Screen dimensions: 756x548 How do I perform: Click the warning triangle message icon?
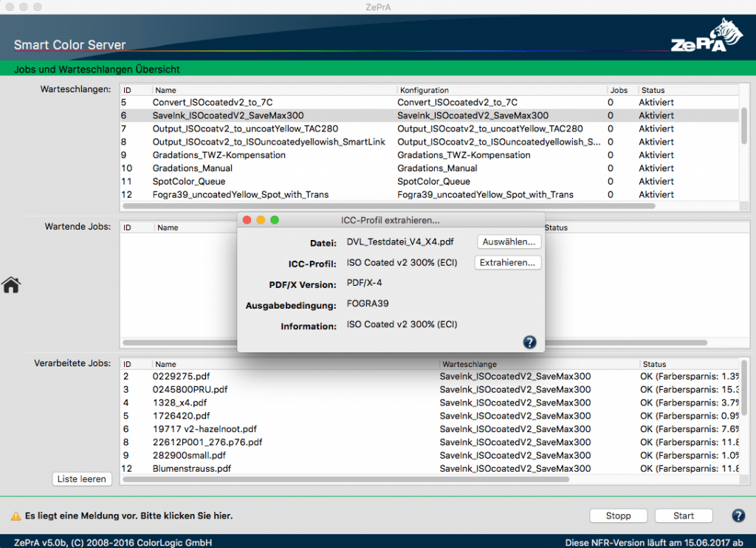tap(16, 516)
